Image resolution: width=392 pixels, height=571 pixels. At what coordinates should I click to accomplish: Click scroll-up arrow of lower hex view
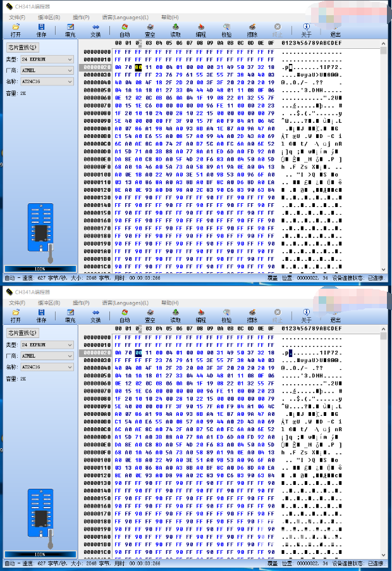click(x=383, y=329)
